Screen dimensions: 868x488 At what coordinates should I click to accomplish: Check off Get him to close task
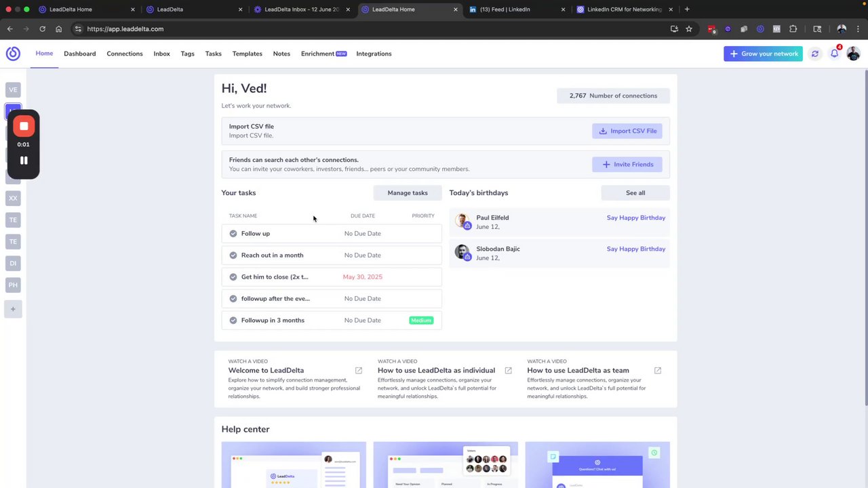tap(233, 277)
